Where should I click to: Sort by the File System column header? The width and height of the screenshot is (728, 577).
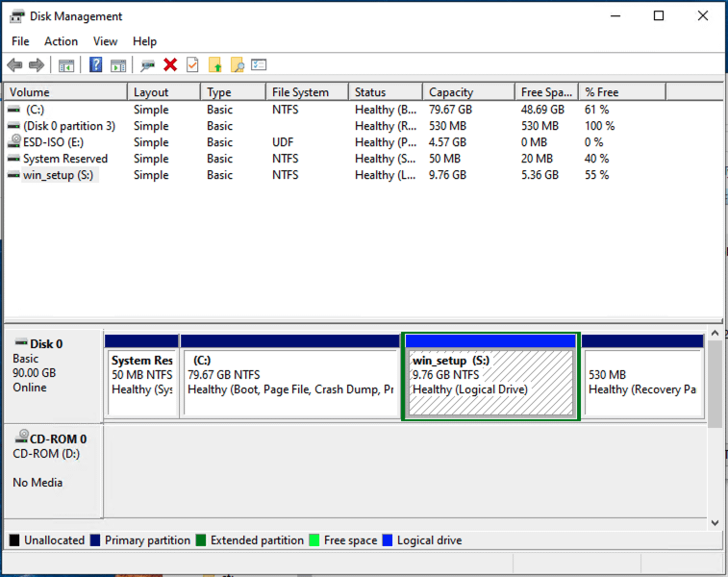point(300,92)
